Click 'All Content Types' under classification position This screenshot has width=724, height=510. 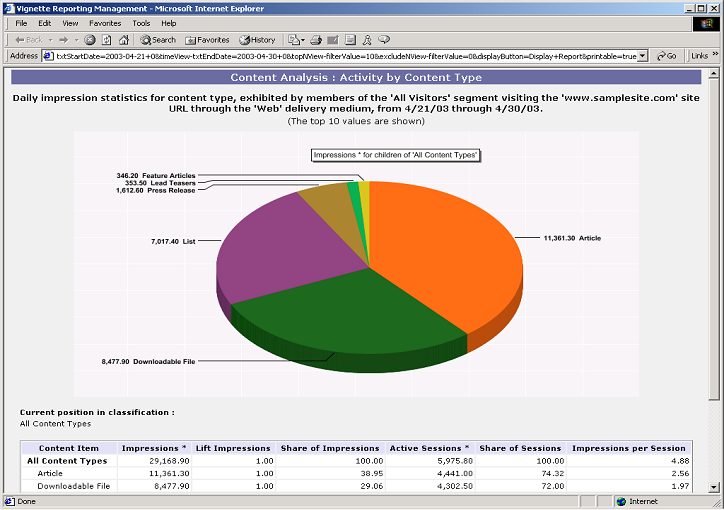pyautogui.click(x=55, y=424)
